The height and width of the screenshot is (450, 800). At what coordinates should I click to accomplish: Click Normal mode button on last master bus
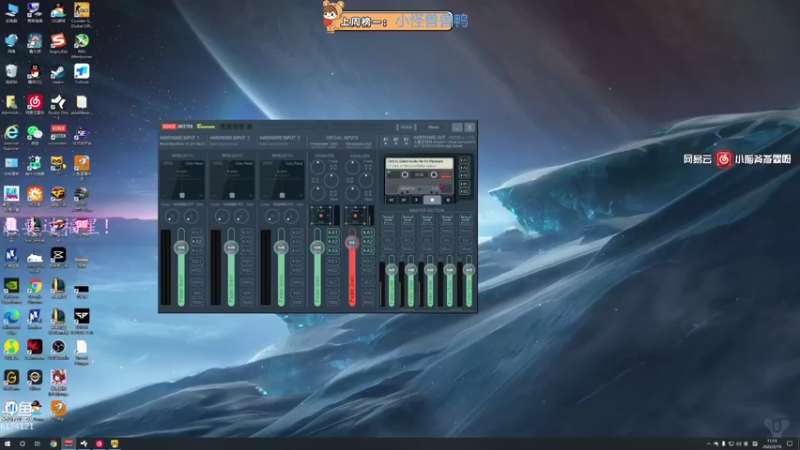click(x=465, y=219)
